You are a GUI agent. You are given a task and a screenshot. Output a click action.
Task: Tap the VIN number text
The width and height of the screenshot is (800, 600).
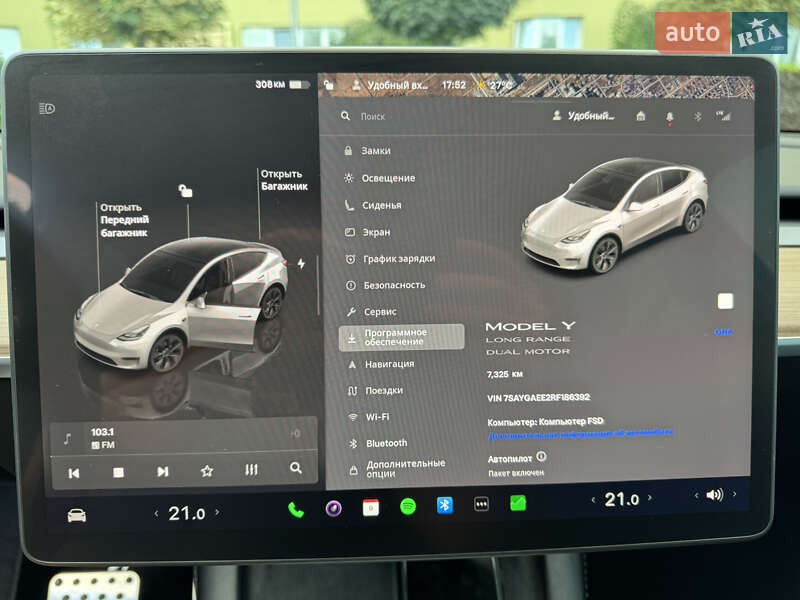(539, 397)
